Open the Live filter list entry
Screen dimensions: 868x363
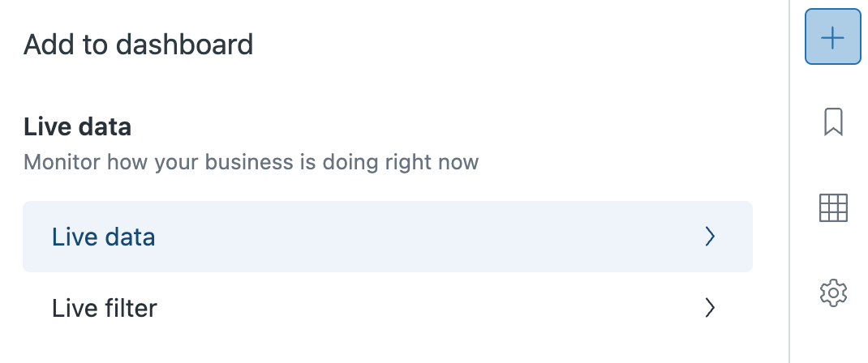pos(387,308)
